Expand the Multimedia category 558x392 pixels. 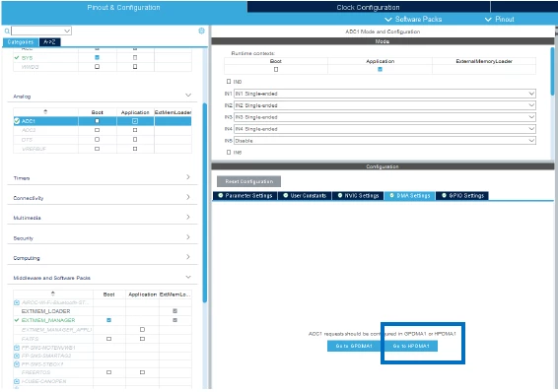[x=188, y=217]
